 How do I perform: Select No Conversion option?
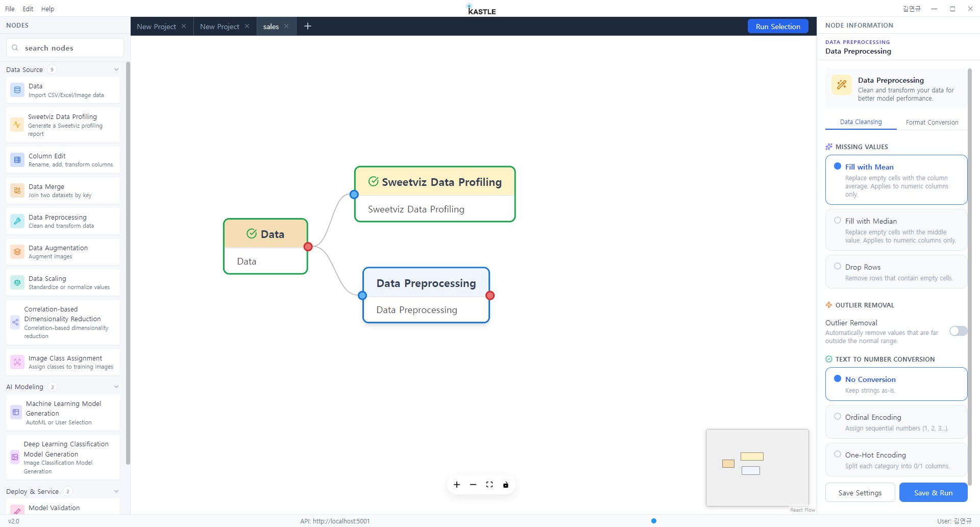click(896, 384)
